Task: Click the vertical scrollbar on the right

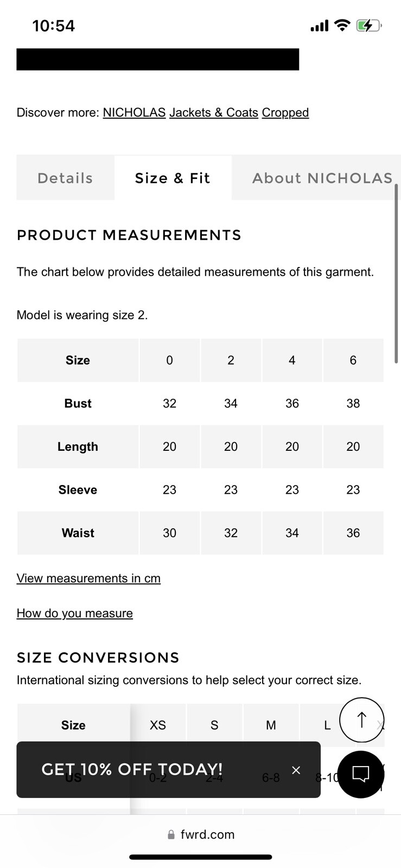Action: (396, 273)
